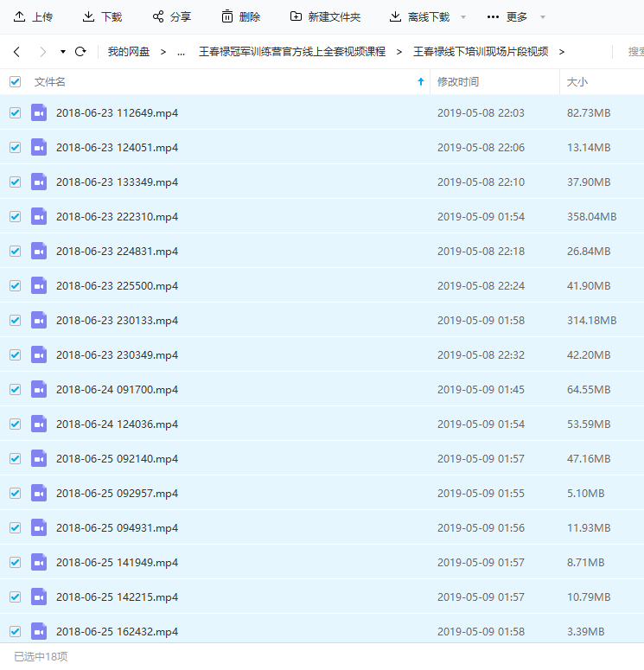Click video icon of 2018-06-25 141949.mp4
This screenshot has width=644, height=670.
39,562
